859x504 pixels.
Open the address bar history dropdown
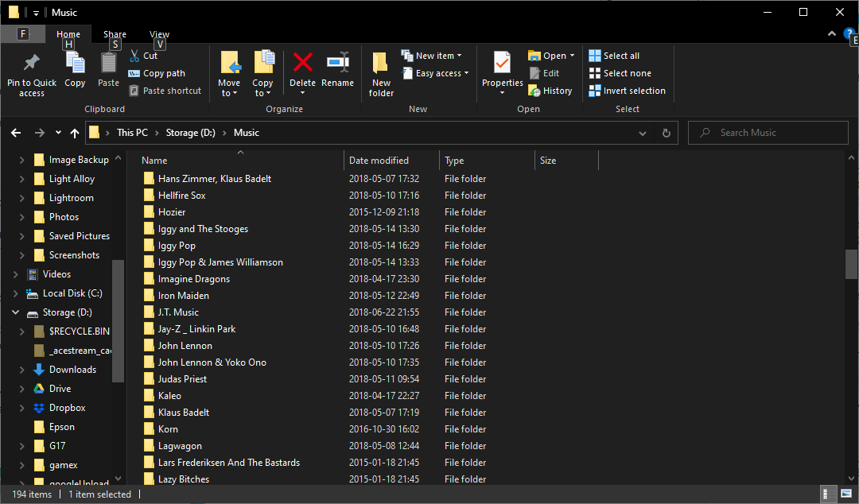[642, 133]
